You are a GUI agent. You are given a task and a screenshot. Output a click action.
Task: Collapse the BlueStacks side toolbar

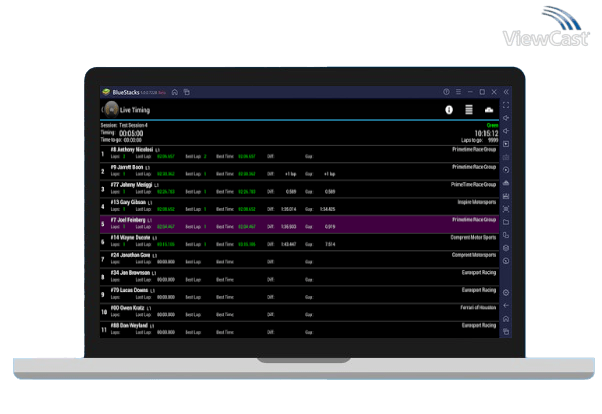pos(506,92)
